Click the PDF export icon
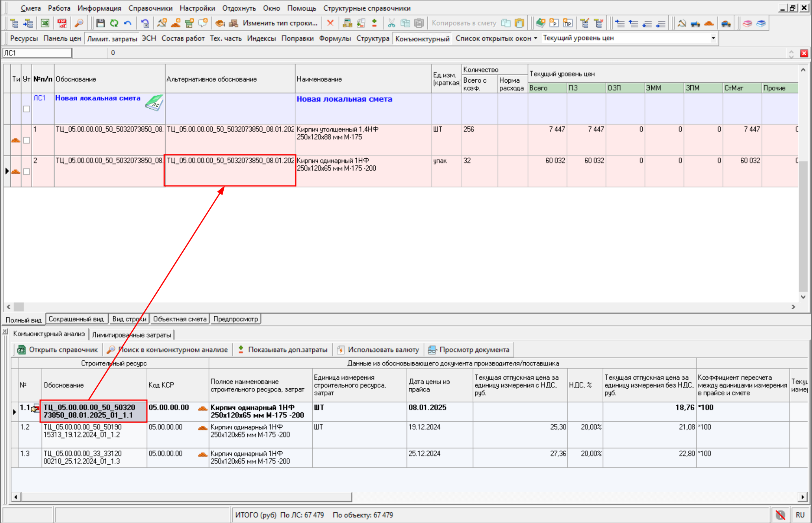This screenshot has height=523, width=812. pyautogui.click(x=62, y=23)
